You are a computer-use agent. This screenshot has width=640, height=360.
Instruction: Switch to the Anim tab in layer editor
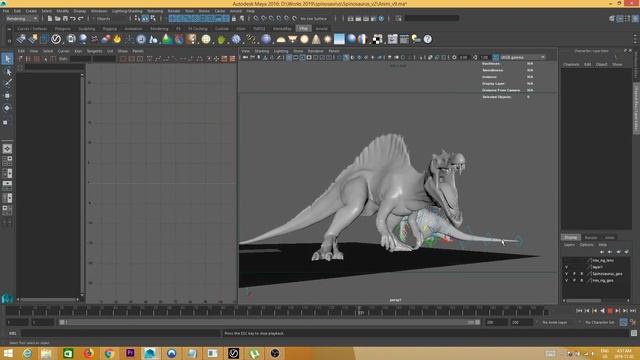tap(609, 238)
